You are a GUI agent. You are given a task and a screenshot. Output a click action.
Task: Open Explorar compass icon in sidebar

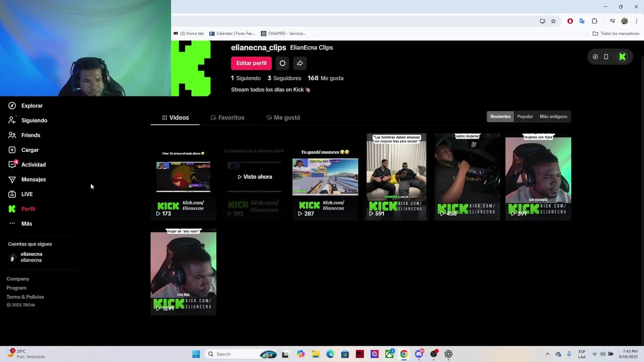12,106
